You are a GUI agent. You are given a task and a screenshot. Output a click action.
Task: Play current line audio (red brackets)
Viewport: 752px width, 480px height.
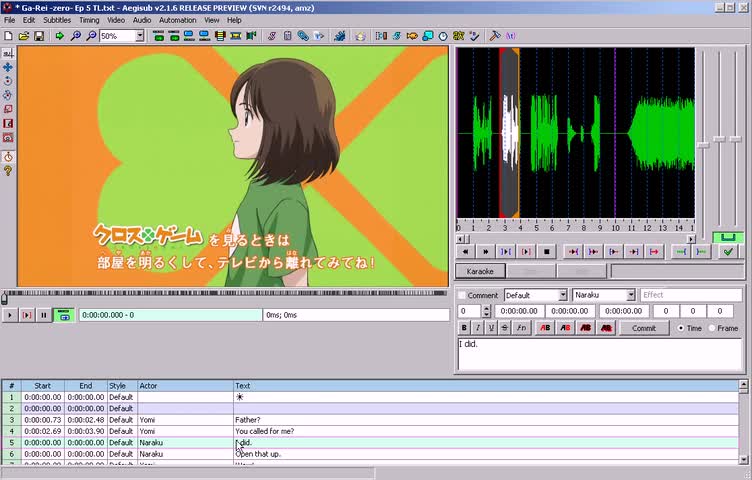click(x=526, y=251)
